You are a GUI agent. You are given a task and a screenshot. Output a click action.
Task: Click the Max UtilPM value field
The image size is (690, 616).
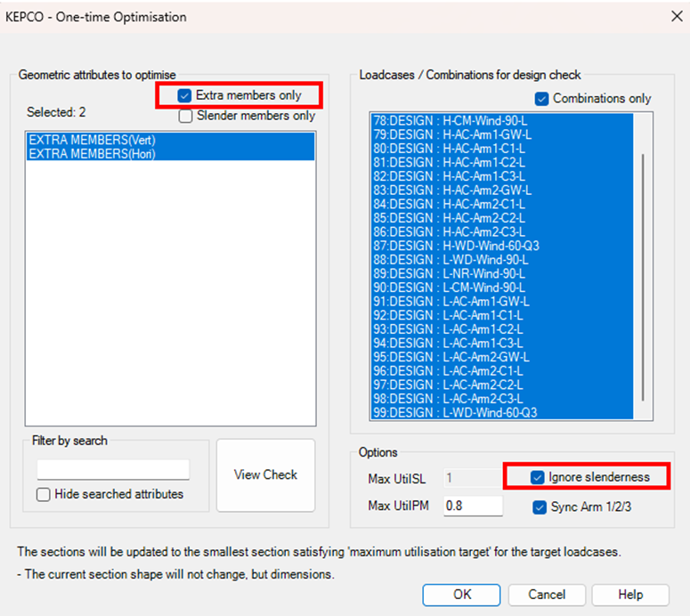[472, 507]
